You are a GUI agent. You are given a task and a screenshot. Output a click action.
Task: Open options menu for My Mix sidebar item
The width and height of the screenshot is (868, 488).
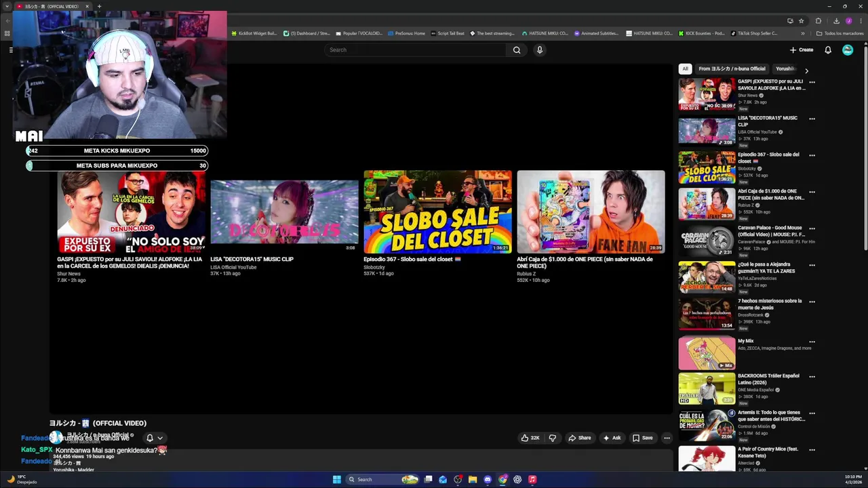click(x=812, y=342)
